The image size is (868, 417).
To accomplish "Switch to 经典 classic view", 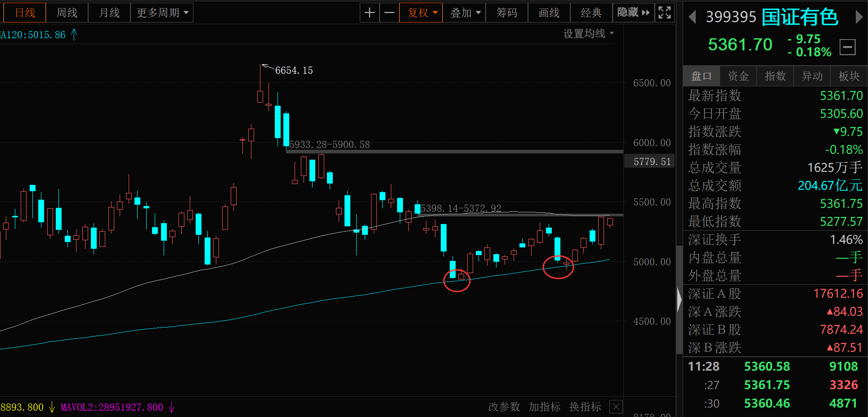I will pyautogui.click(x=591, y=12).
